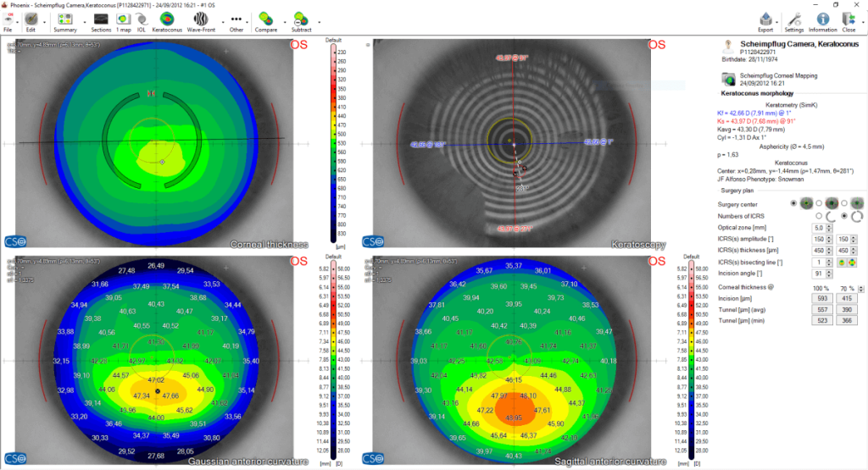The height and width of the screenshot is (470, 868).
Task: Show the Information panel
Action: point(822,19)
